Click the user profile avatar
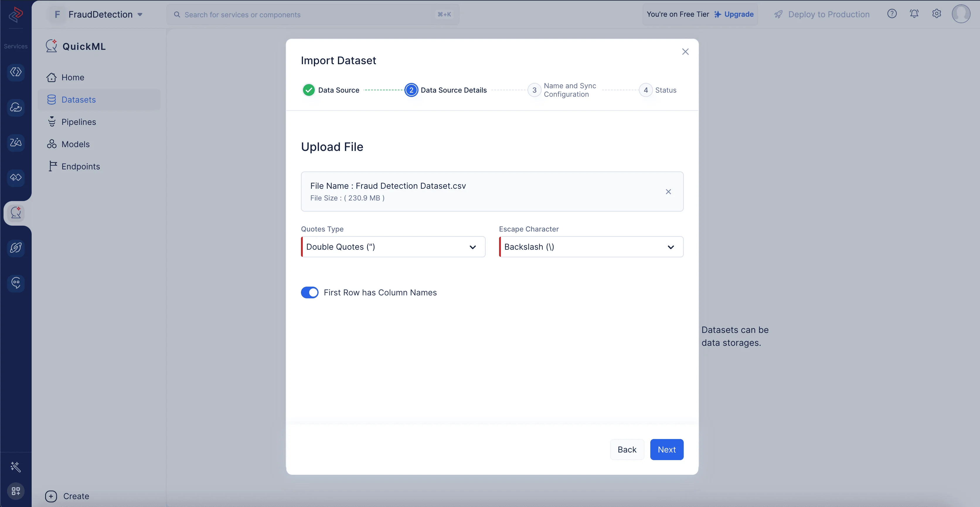Viewport: 980px width, 507px height. 961,14
